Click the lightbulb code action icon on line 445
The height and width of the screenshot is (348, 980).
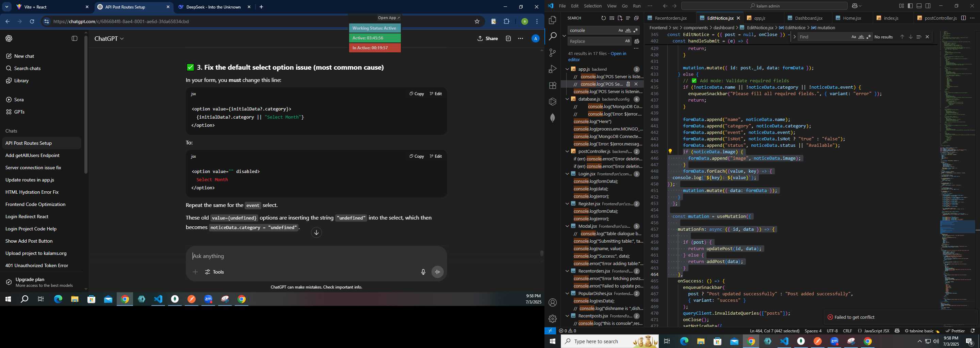[670, 152]
